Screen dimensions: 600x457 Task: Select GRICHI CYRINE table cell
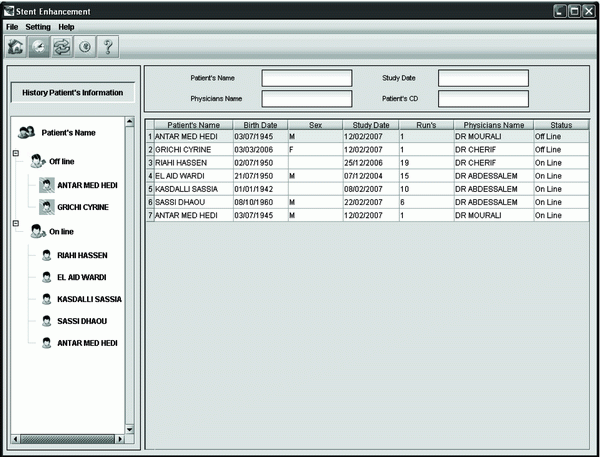(194, 150)
